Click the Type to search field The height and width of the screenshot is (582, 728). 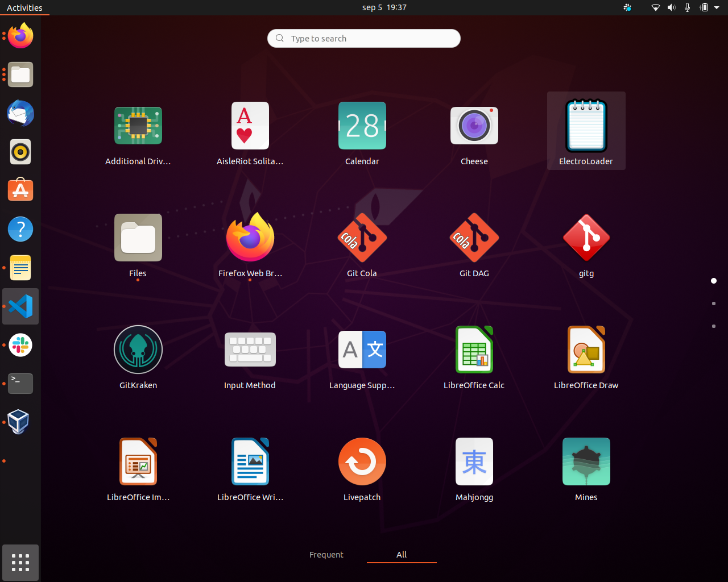[364, 38]
